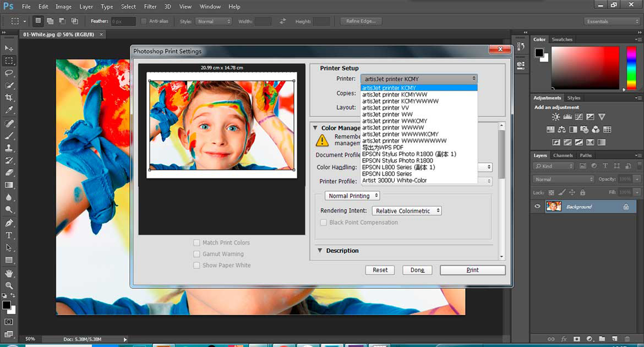Click the Refine Edge button

(361, 21)
